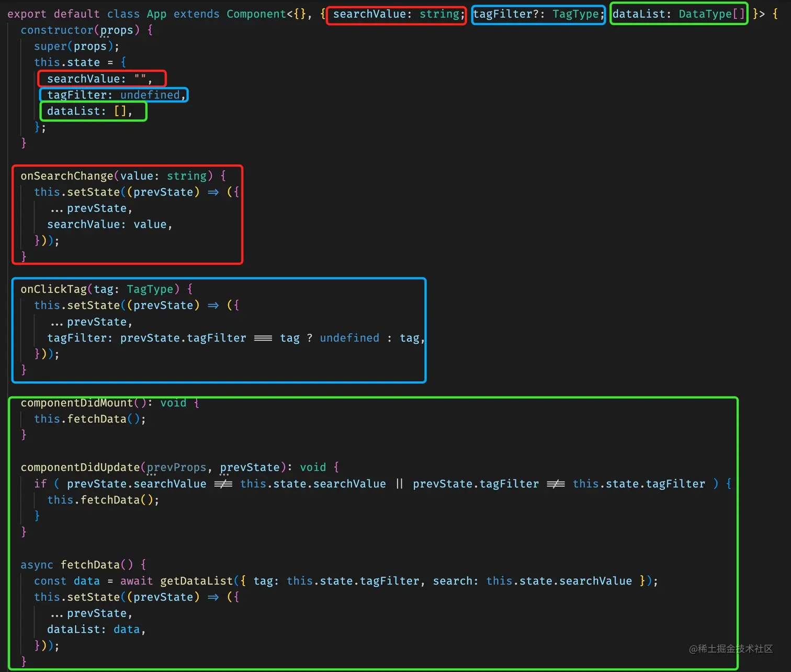Click the "Component" base class name
This screenshot has width=791, height=672.
tap(256, 14)
